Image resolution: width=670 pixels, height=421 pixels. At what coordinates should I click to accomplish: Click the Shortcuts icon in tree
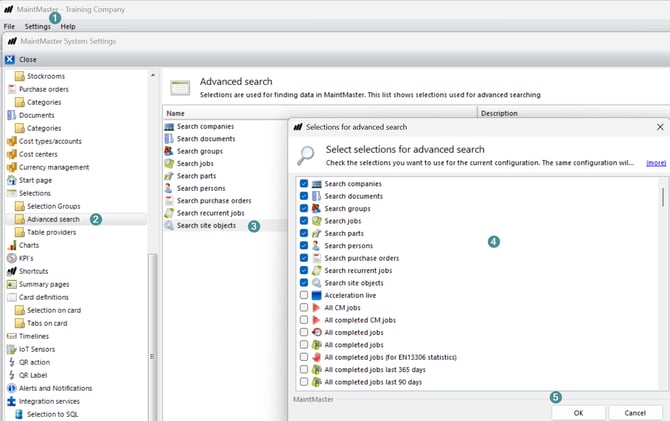click(12, 271)
